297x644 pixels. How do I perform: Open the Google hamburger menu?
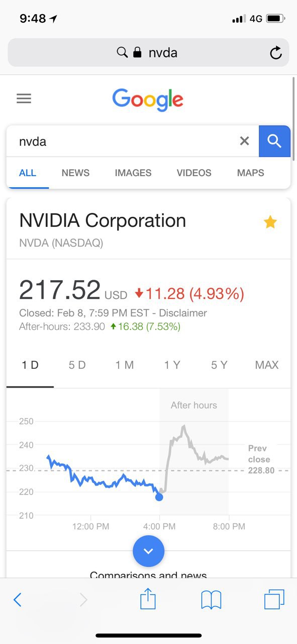point(24,99)
